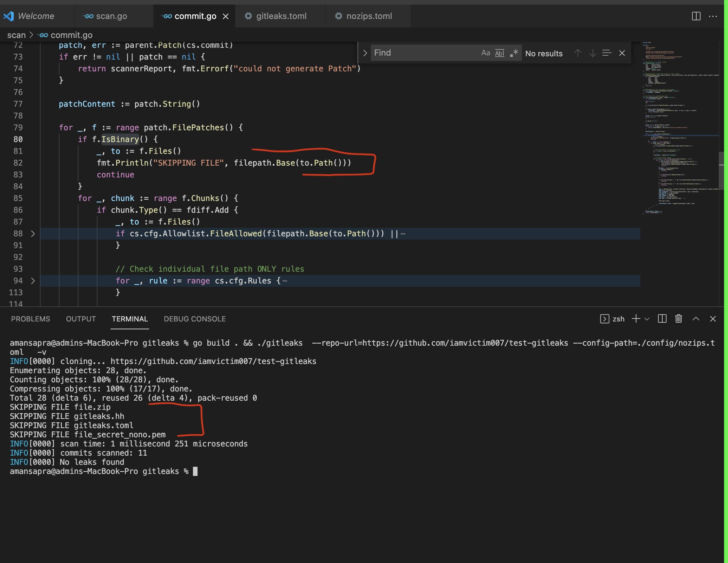
Task: Switch to the OUTPUT panel tab
Action: tap(81, 319)
